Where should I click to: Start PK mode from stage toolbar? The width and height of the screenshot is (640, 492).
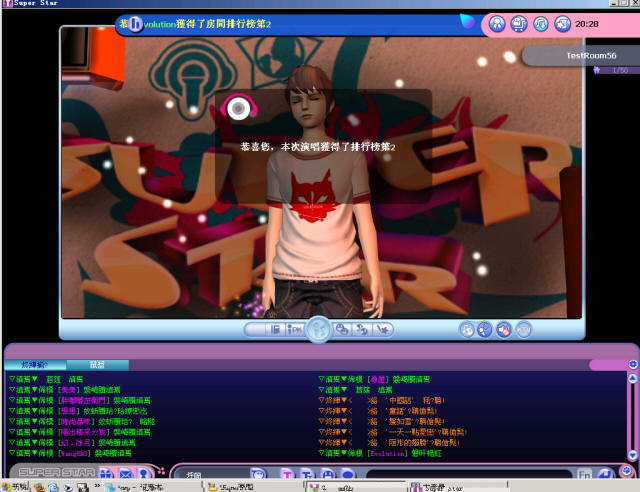tap(295, 329)
